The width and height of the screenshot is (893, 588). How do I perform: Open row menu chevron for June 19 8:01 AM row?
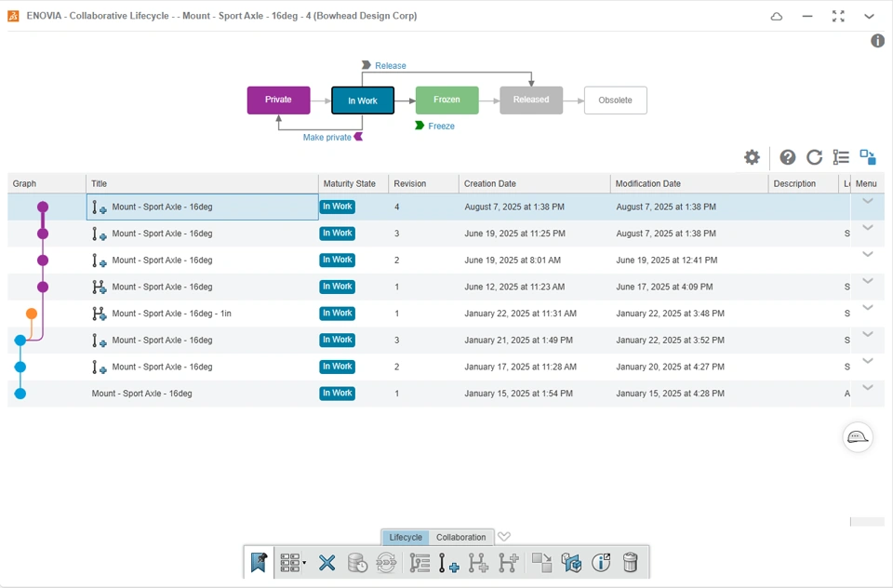coord(867,255)
